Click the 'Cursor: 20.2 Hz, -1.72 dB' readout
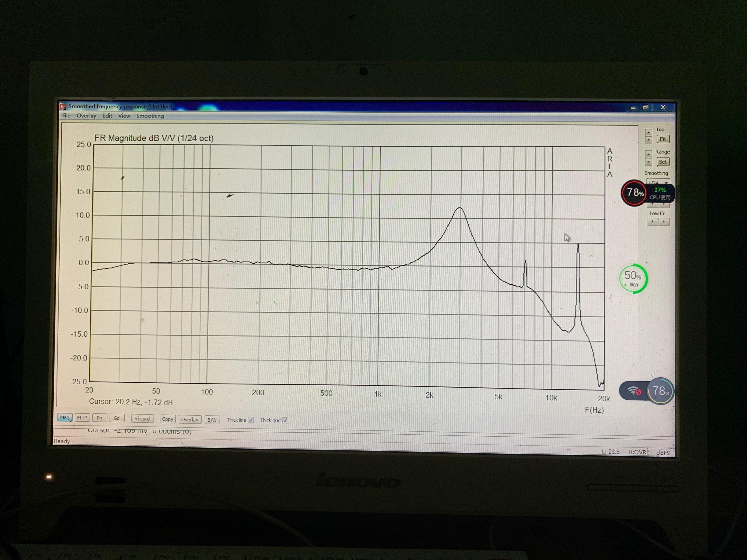Screen dimensions: 747x560 coord(131,402)
